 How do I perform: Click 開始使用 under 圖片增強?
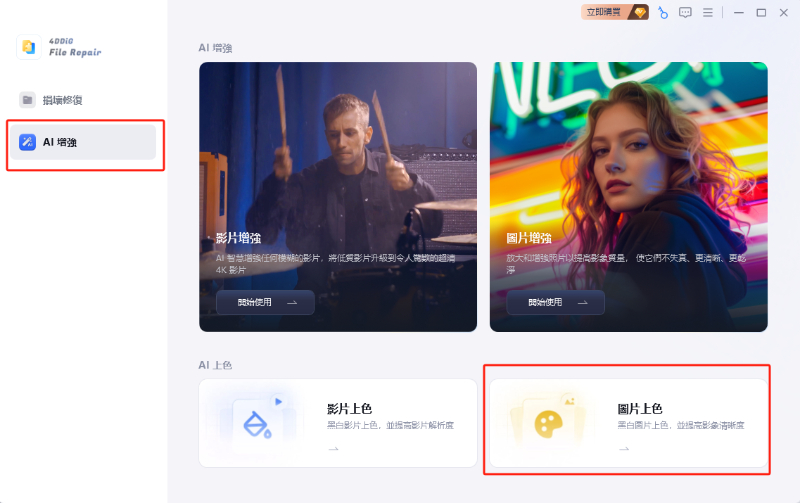[556, 303]
